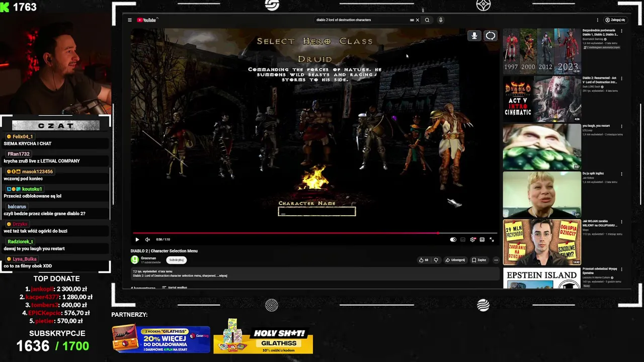Open Greenman channel avatar

click(134, 260)
